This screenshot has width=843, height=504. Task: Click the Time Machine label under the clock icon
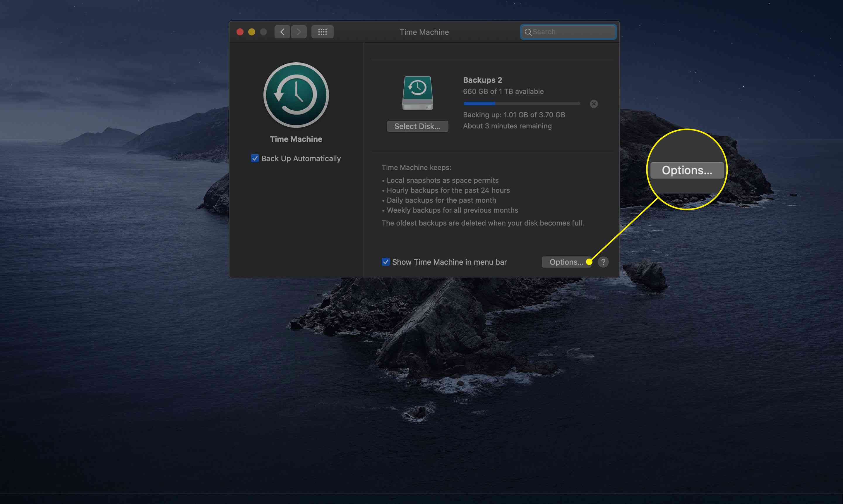tap(296, 139)
